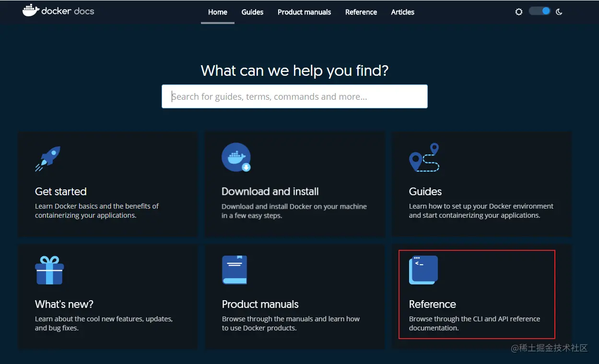This screenshot has height=364, width=599.
Task: Click text "Browse through the CLI and API reference"
Action: (474, 319)
